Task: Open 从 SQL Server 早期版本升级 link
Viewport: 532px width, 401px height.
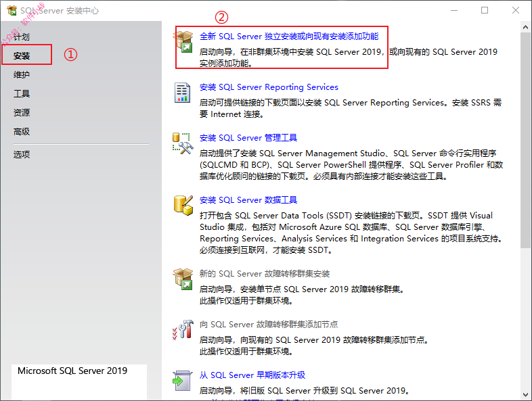Action: 252,375
